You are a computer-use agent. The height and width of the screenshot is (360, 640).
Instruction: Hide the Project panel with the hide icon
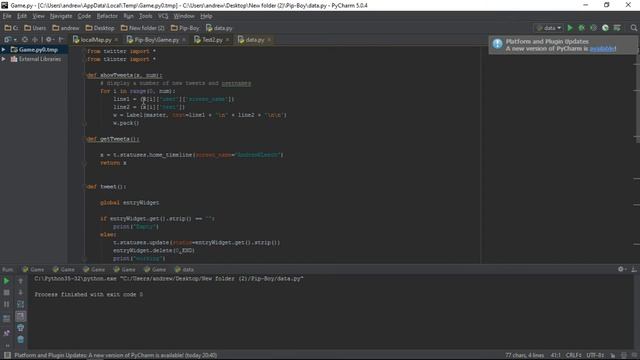(61, 40)
